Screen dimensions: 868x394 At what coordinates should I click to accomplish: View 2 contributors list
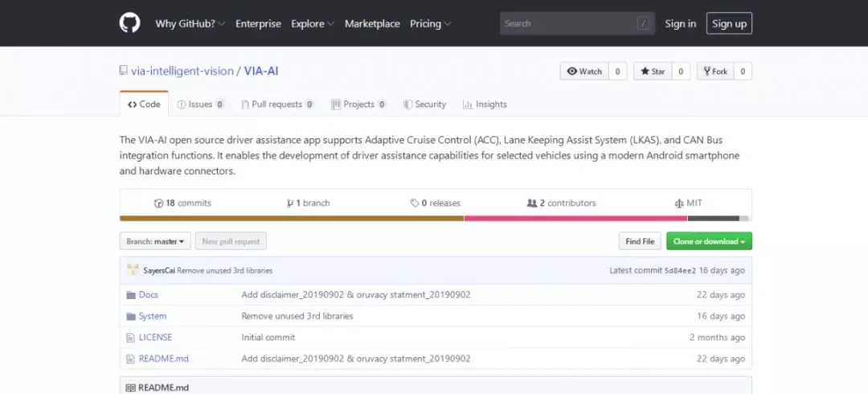tap(562, 203)
